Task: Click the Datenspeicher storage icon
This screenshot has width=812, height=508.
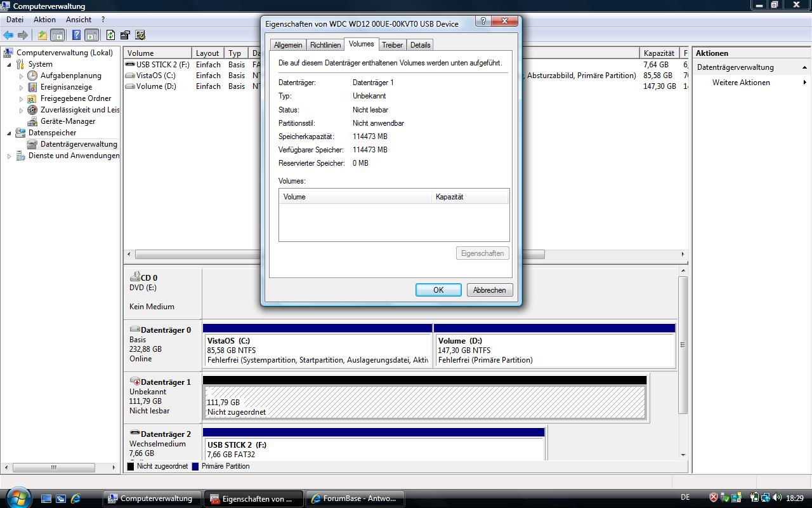Action: (x=20, y=133)
